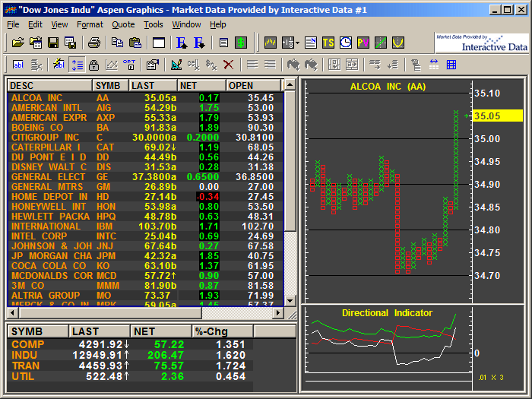Click the Save page floppy icon
The width and height of the screenshot is (532, 399).
[x=70, y=43]
